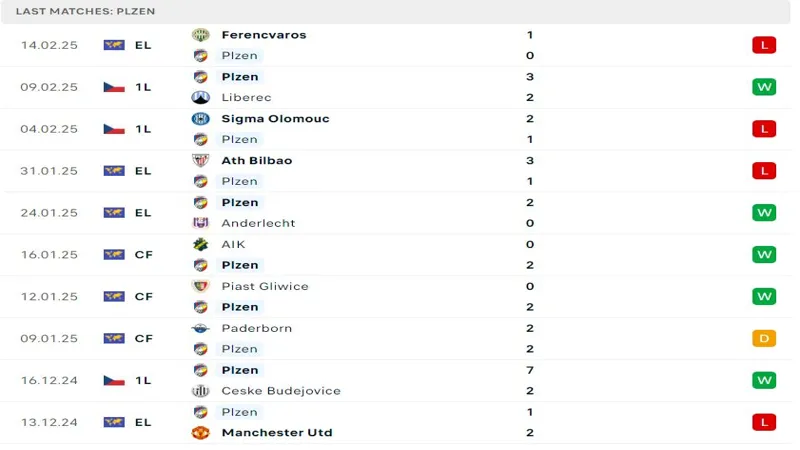Click the Czech flag on 09.02.25 match

(x=114, y=87)
